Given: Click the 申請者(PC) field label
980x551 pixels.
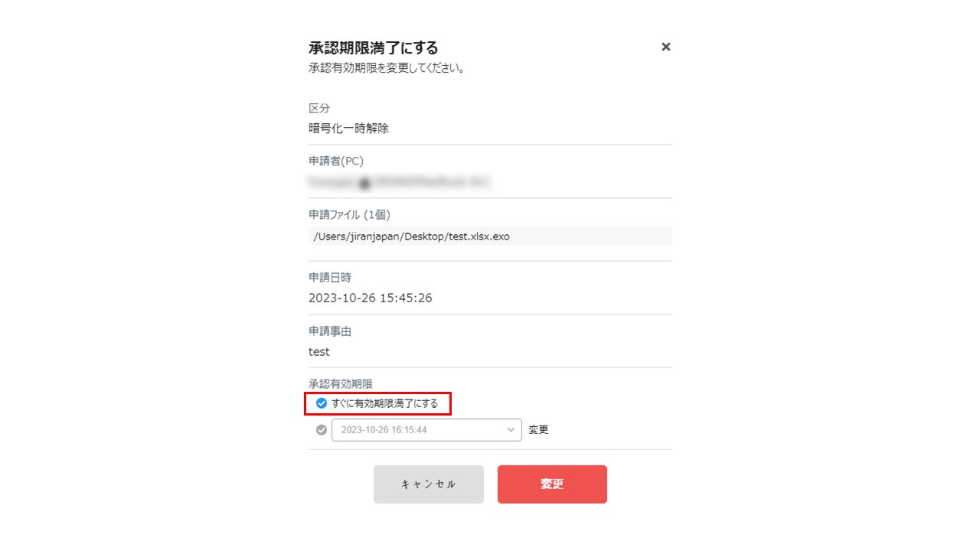Looking at the screenshot, I should coord(335,161).
